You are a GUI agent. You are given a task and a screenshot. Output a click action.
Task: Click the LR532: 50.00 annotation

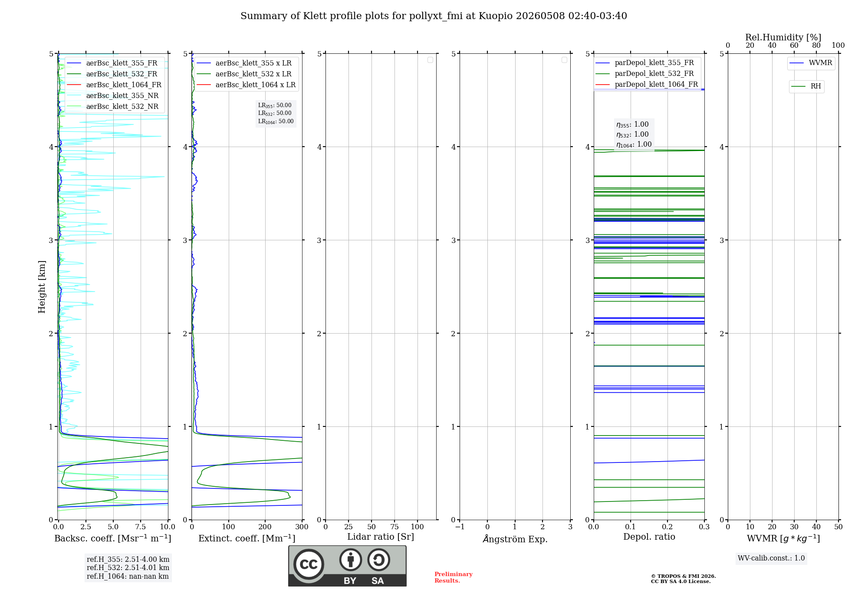tap(275, 113)
